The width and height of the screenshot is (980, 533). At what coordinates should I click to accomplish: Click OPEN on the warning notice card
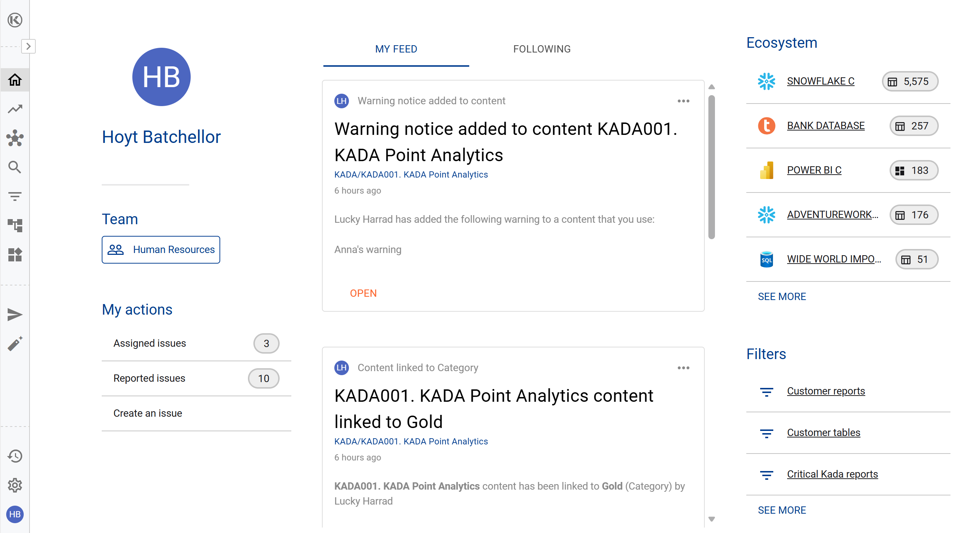coord(363,293)
